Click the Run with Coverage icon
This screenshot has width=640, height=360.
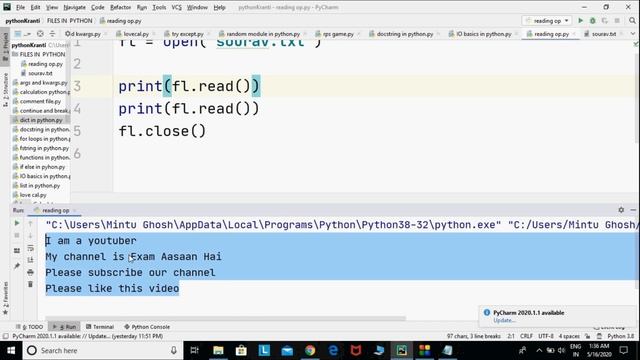[x=604, y=20]
